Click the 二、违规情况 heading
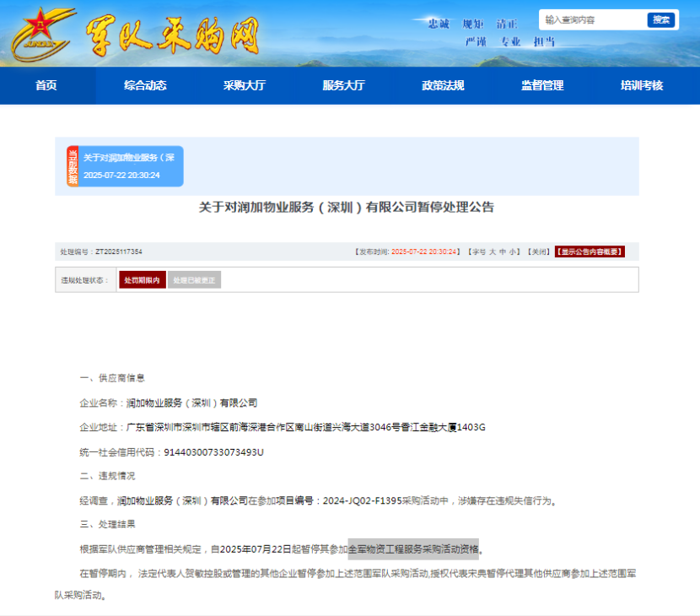Viewport: 700px width, 616px height. pos(107,476)
